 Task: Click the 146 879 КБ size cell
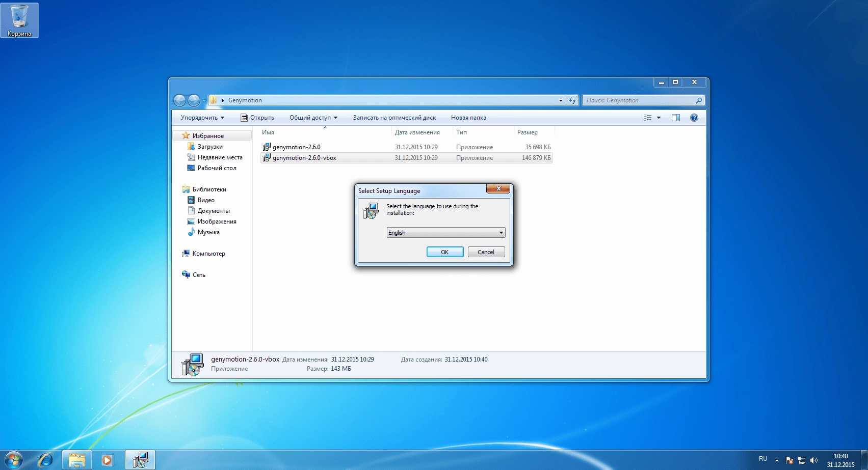(536, 158)
